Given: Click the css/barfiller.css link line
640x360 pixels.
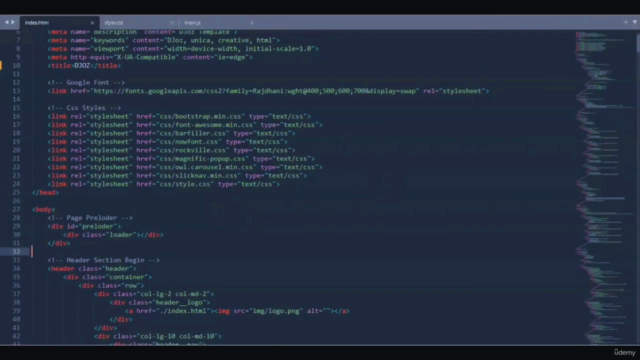Looking at the screenshot, I should (171, 133).
